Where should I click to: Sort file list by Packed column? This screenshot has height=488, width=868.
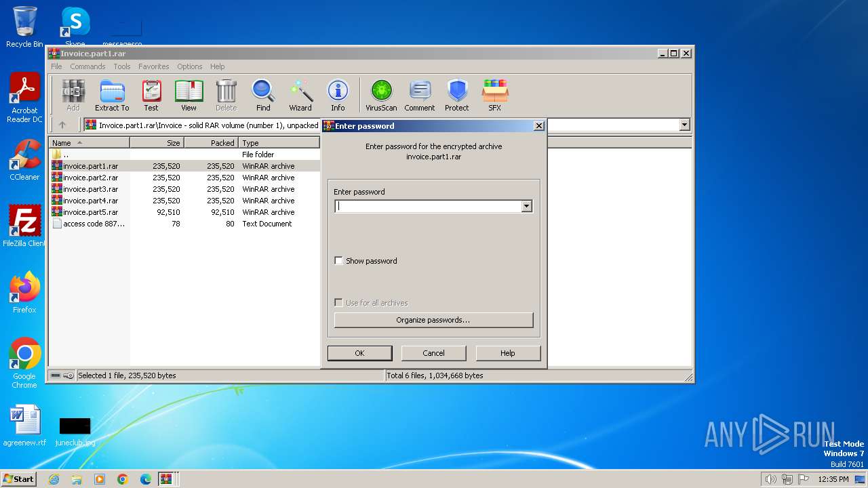point(211,143)
